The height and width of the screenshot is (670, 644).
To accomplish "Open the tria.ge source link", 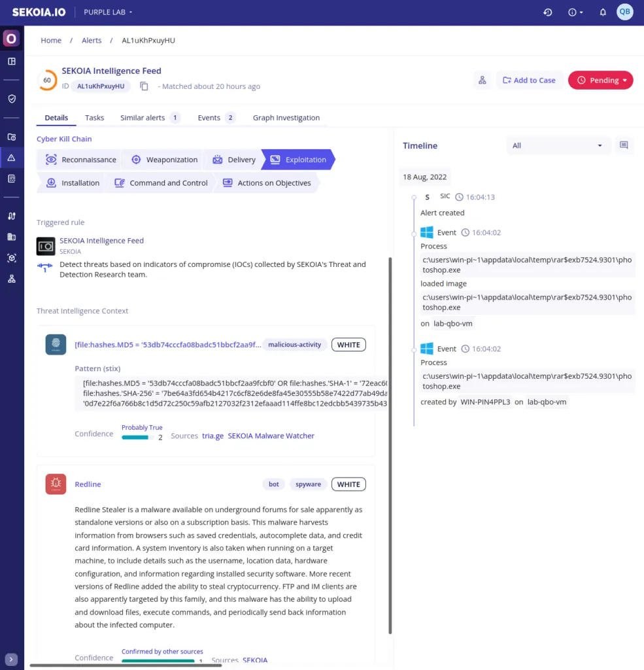I will coord(212,436).
